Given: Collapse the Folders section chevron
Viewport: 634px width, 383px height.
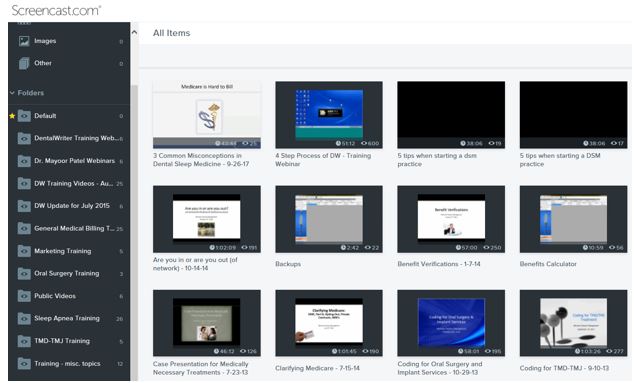Looking at the screenshot, I should [12, 93].
